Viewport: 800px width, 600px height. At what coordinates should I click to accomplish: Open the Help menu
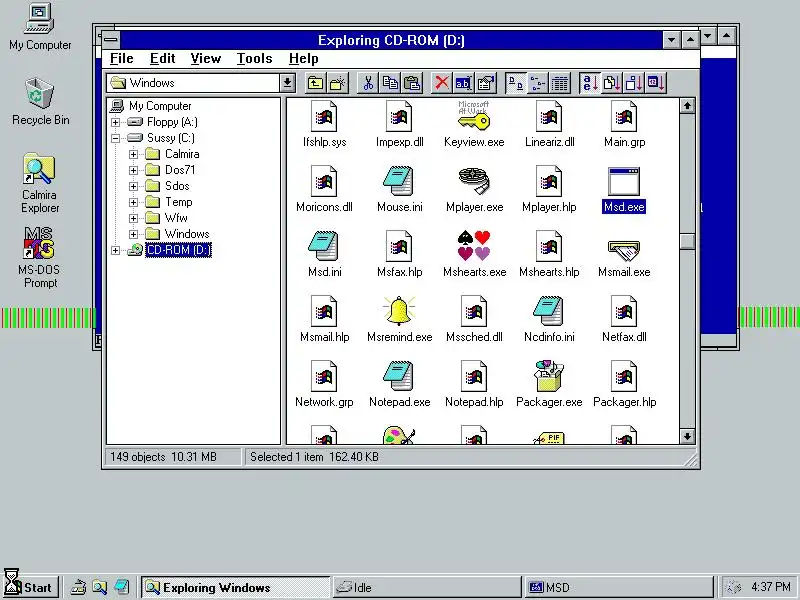(x=304, y=59)
